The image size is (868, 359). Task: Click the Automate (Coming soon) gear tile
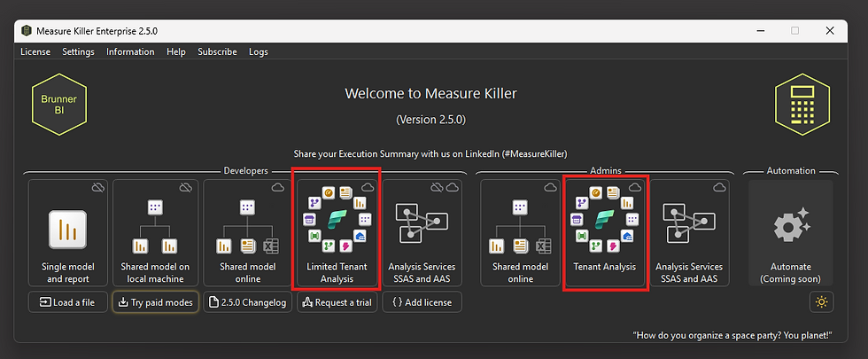coord(790,232)
